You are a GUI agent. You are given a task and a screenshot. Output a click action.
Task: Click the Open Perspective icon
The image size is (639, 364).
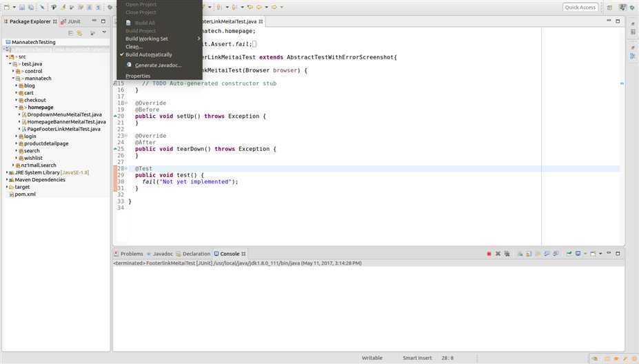click(609, 8)
